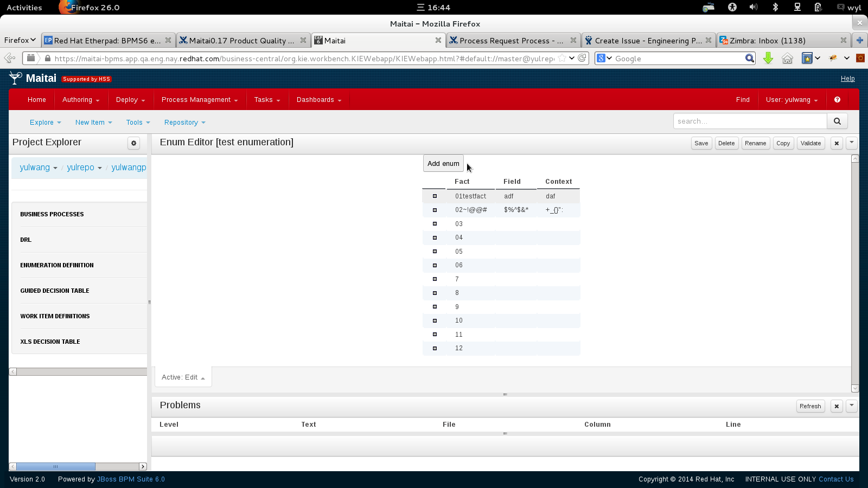
Task: Click Find in the navigation bar
Action: pos(743,100)
